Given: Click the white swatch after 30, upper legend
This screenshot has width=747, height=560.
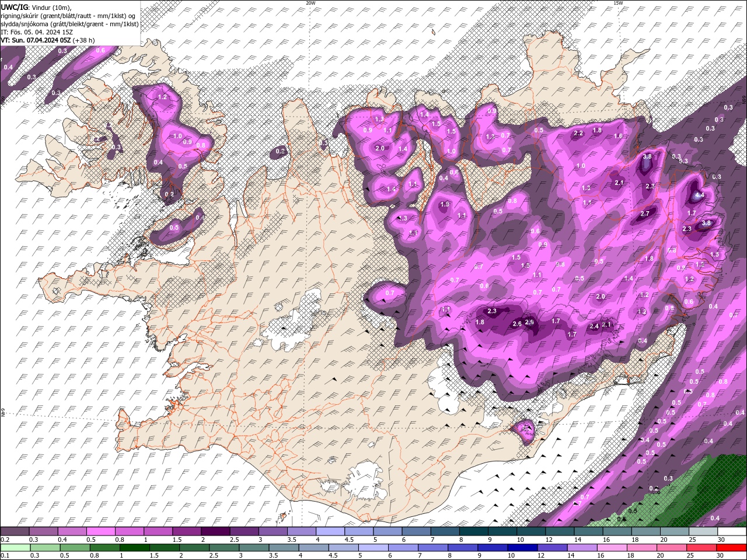Looking at the screenshot, I should [732, 531].
